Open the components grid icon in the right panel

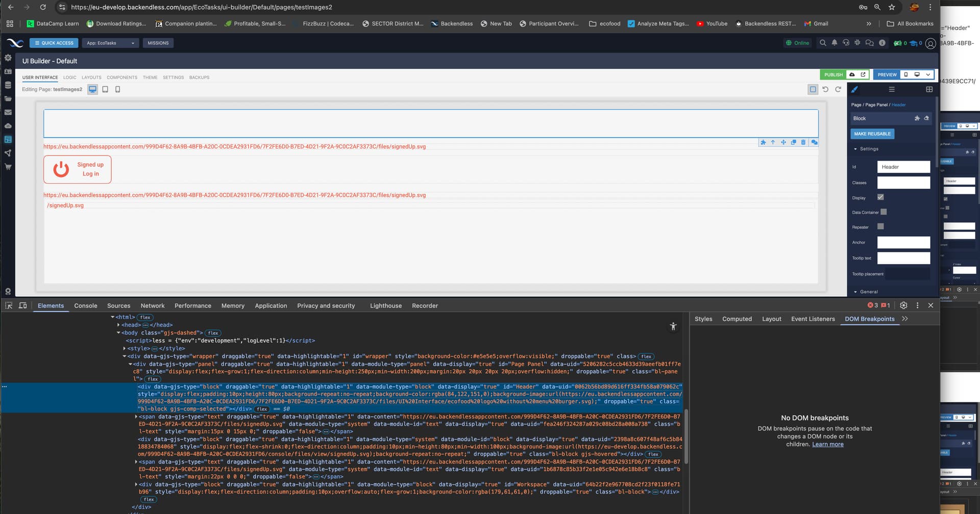tap(929, 89)
